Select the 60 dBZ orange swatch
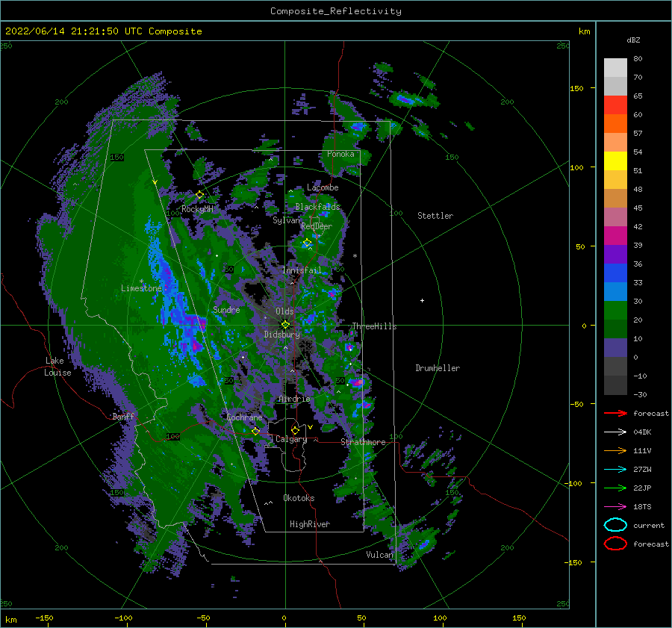 615,123
